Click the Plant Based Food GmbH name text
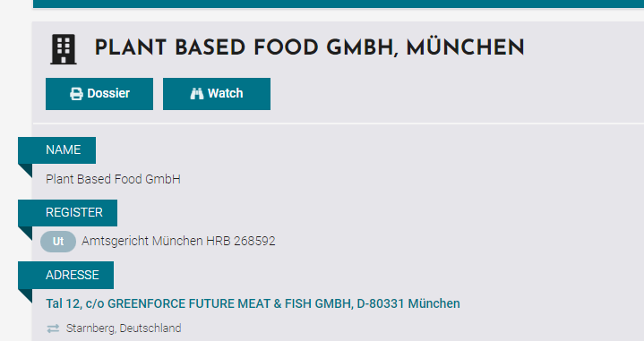This screenshot has height=341, width=644. tap(113, 179)
